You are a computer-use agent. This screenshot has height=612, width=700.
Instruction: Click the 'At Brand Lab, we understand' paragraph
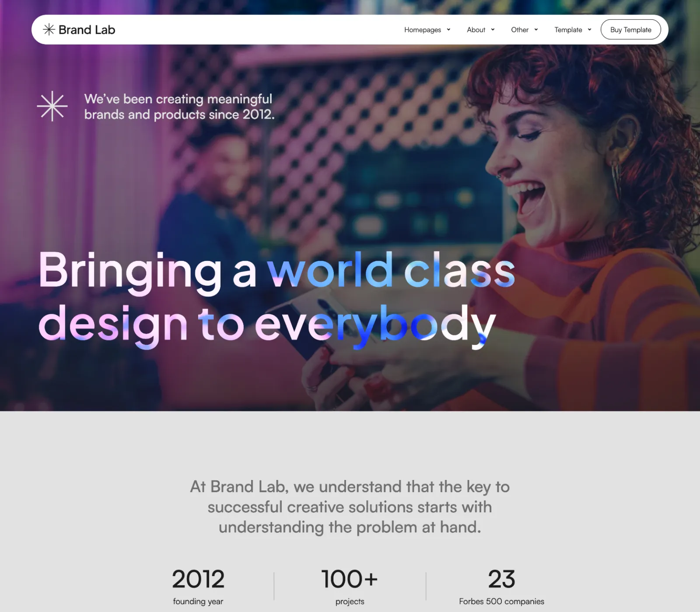(x=350, y=507)
